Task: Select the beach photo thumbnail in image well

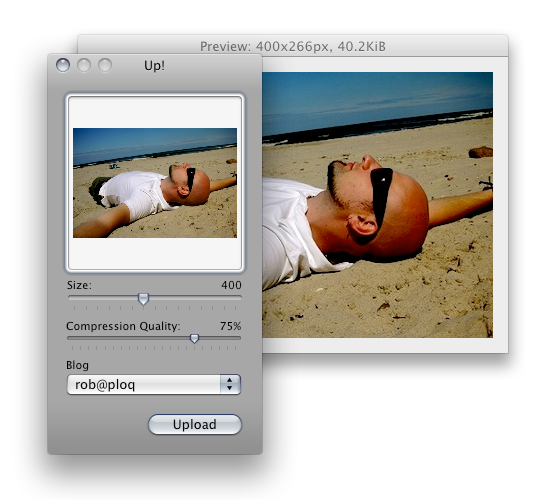Action: (155, 183)
